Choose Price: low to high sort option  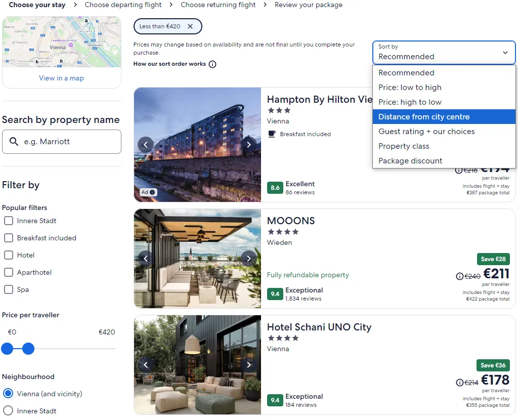pos(410,88)
